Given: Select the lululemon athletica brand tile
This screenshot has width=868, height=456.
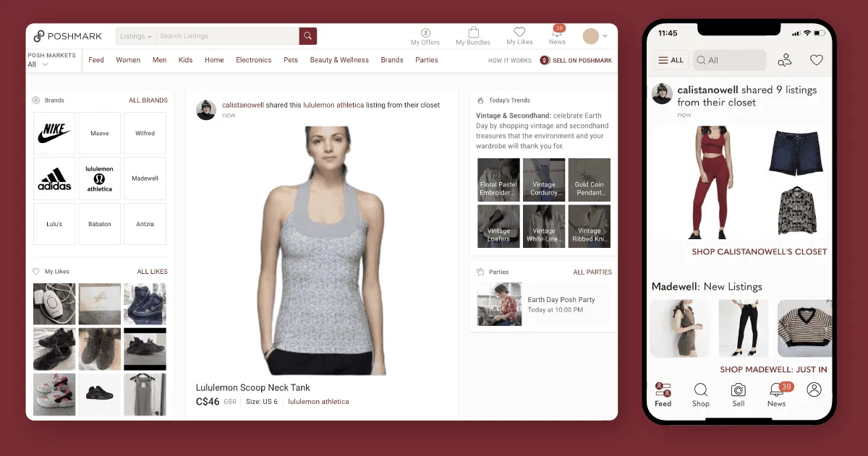Looking at the screenshot, I should 100,178.
